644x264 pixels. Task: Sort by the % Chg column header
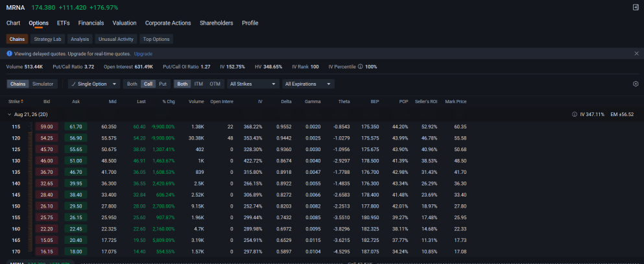[169, 101]
